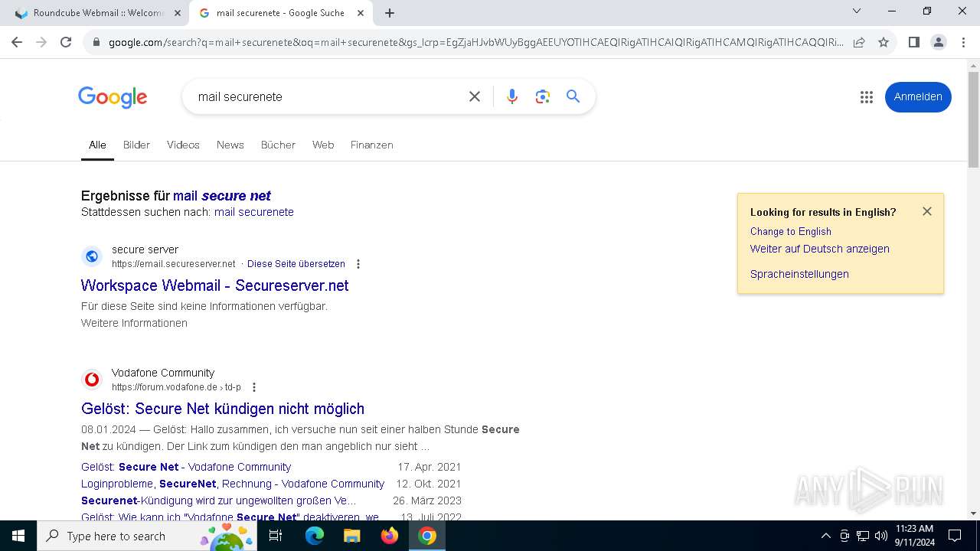Search by image with the Google Lens icon

[x=543, y=96]
